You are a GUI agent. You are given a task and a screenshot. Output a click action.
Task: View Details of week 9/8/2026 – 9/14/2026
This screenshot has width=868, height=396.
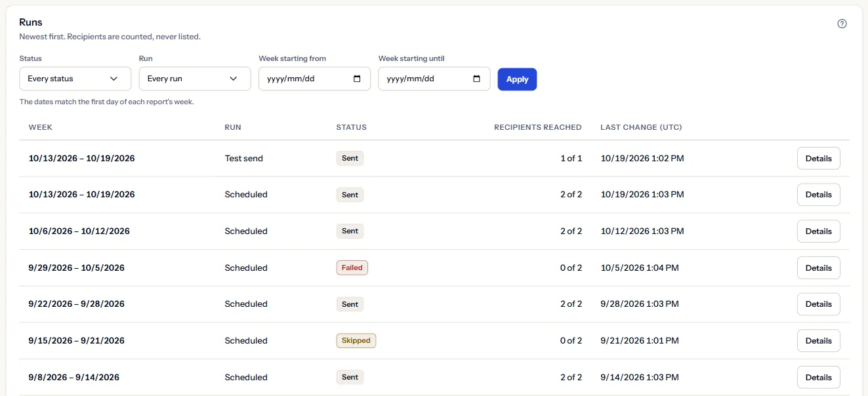coord(818,377)
